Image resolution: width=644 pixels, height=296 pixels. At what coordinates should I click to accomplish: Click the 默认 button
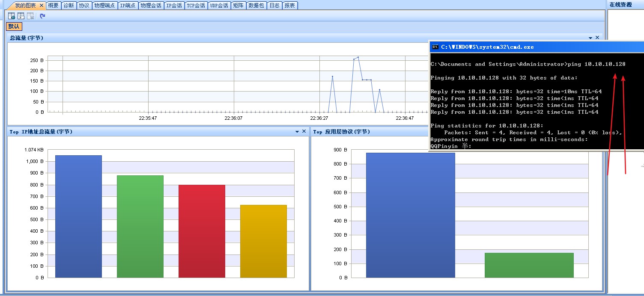[14, 27]
